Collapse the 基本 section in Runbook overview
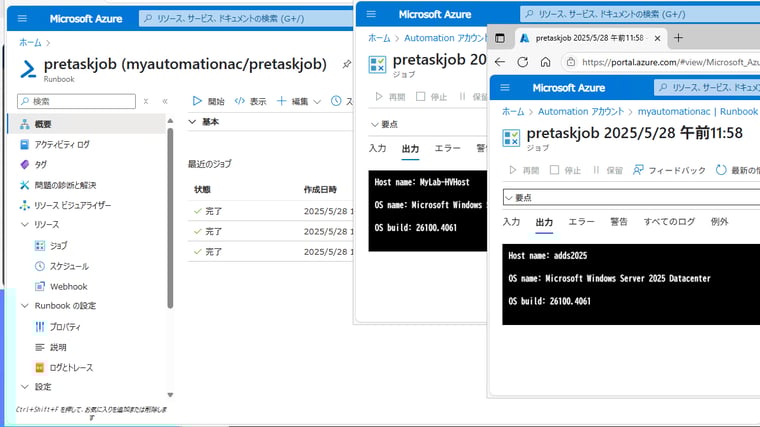Viewport: 760px width, 427px height. [x=192, y=122]
